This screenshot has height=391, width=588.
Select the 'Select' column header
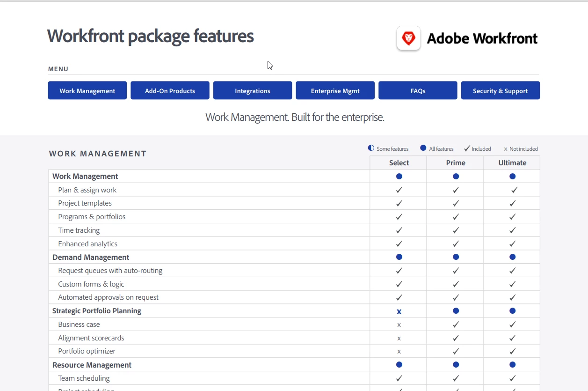[x=399, y=163]
